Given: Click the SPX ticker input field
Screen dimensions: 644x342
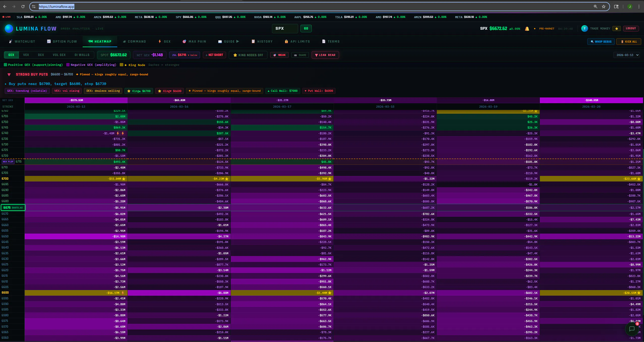Looking at the screenshot, I should [x=285, y=28].
